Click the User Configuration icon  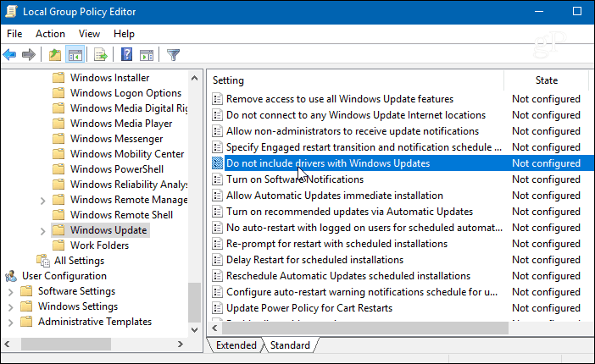(x=11, y=276)
